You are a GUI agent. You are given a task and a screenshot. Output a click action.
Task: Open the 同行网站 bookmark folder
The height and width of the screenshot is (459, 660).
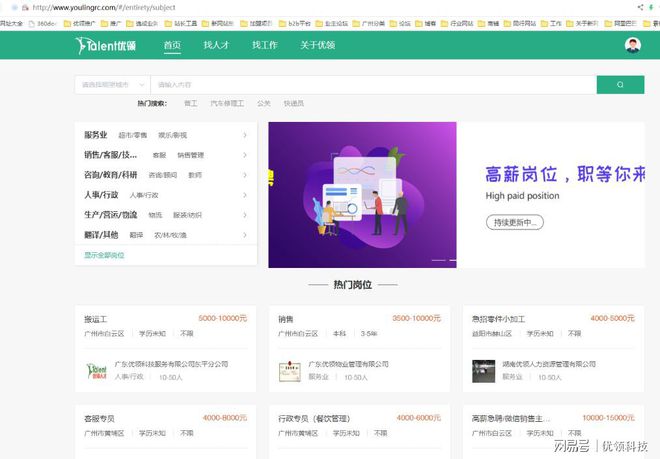click(519, 24)
